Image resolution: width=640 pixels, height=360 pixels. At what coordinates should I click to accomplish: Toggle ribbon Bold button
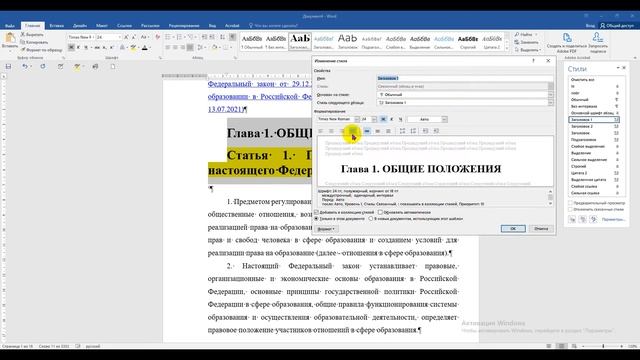point(71,48)
